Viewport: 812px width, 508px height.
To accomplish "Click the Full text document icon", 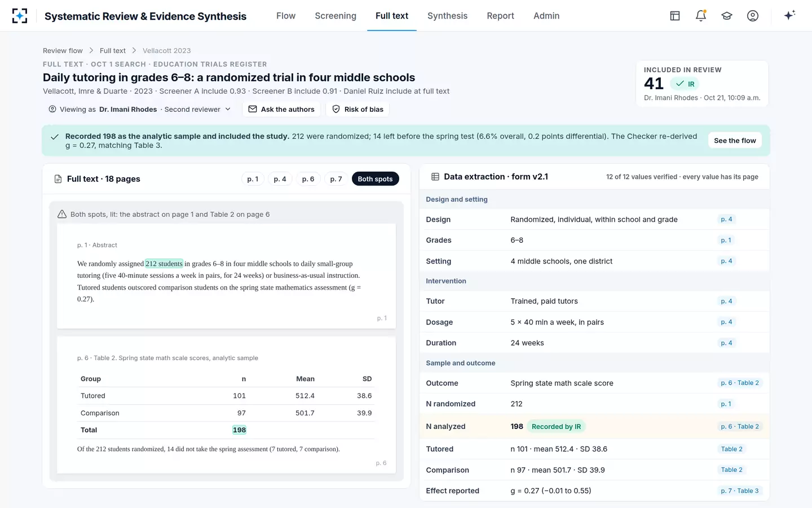I will pyautogui.click(x=58, y=179).
